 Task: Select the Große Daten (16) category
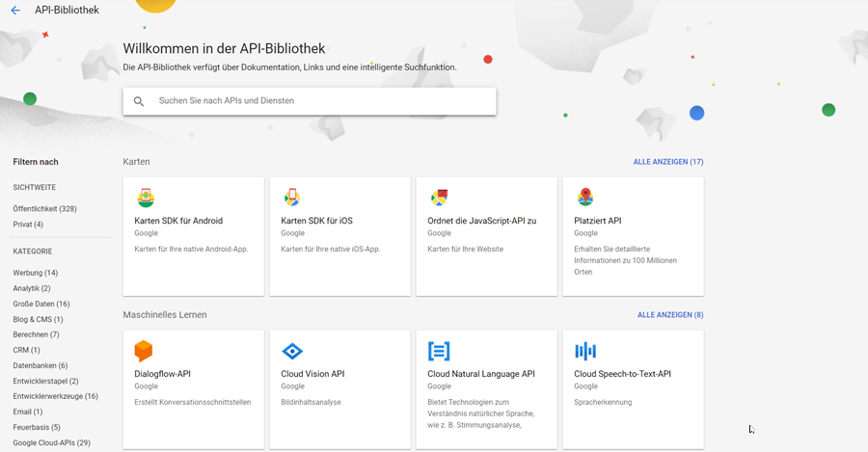[41, 304]
